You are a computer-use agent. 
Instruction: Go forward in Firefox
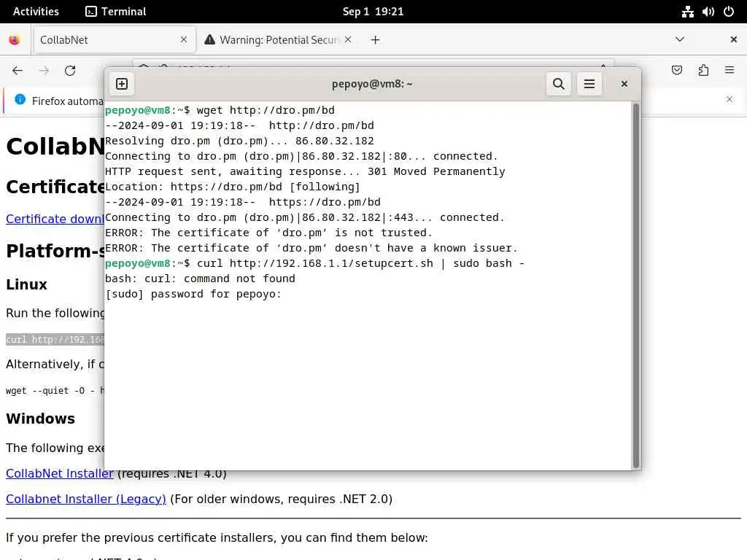(44, 71)
